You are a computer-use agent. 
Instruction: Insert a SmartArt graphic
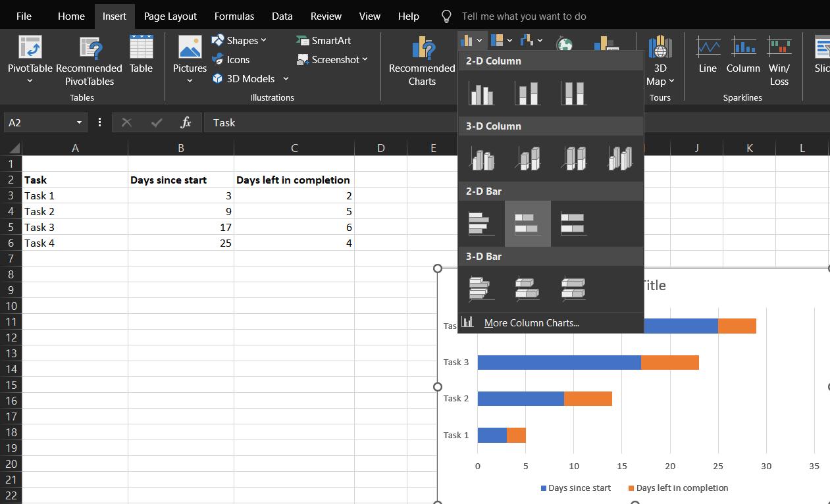(x=323, y=40)
